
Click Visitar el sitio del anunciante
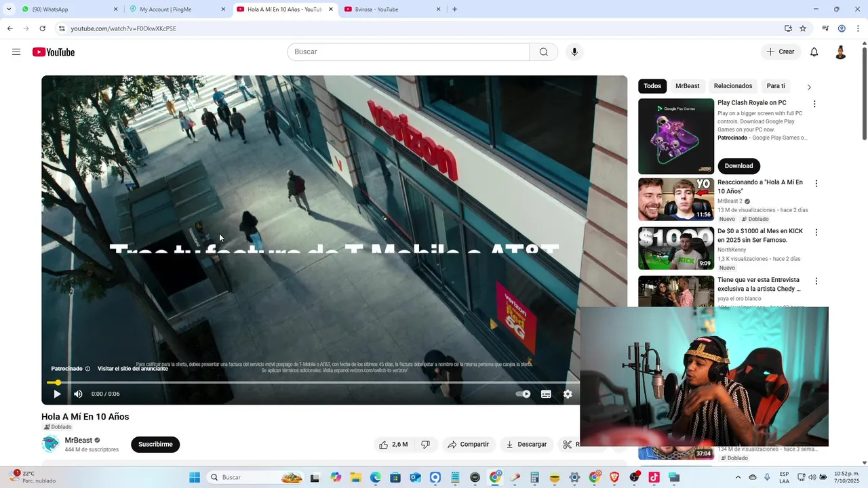tap(132, 369)
